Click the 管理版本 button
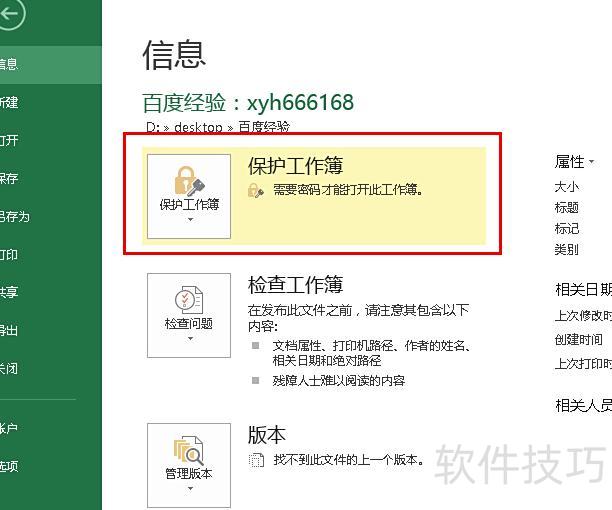Screen dimensions: 612x510 point(189,466)
